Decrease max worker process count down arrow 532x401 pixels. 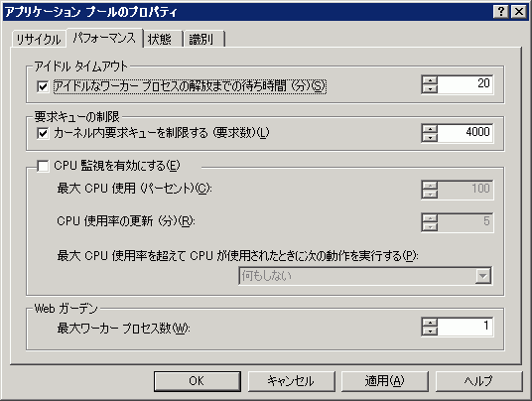[430, 332]
